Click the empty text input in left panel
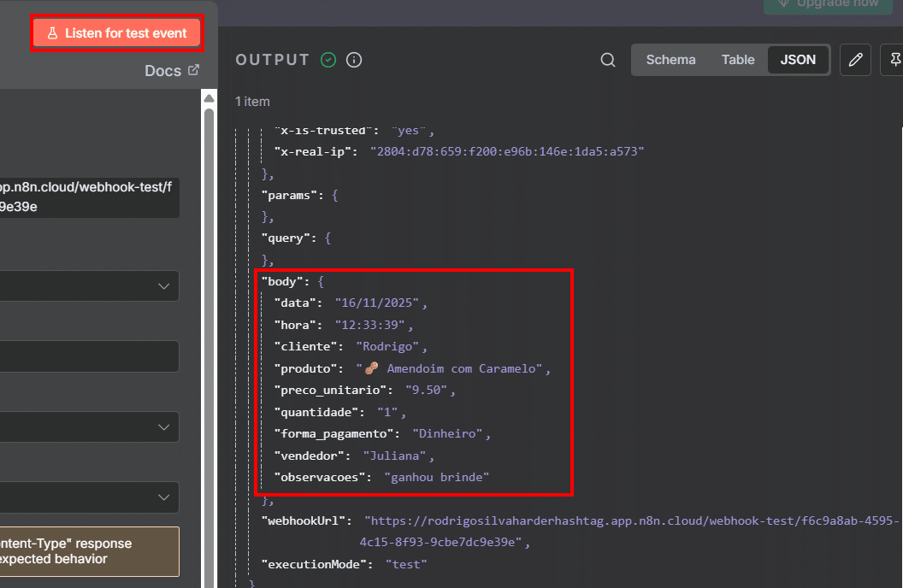 (89, 356)
